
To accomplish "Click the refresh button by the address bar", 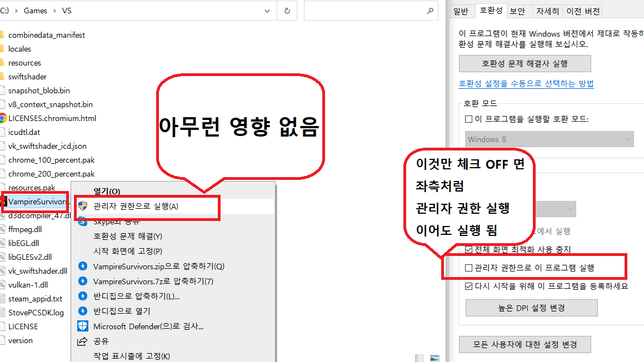I will click(x=287, y=11).
